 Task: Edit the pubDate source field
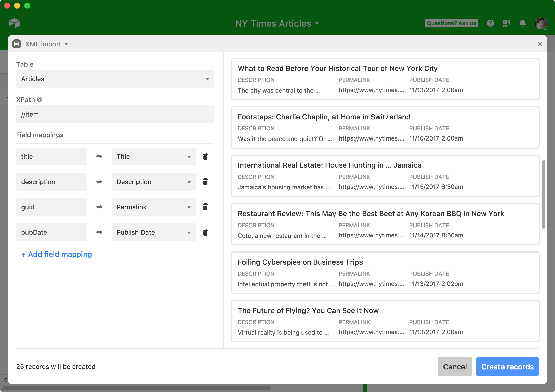point(52,232)
